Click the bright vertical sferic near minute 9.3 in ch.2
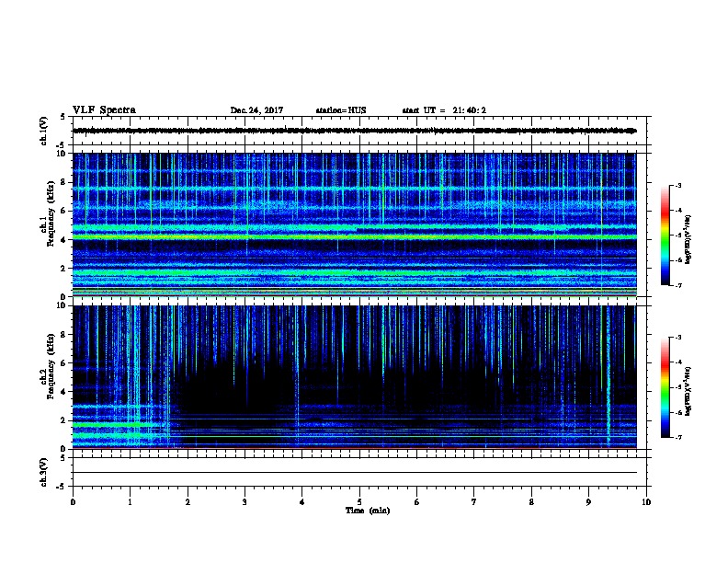The width and height of the screenshot is (728, 563). pyautogui.click(x=609, y=377)
